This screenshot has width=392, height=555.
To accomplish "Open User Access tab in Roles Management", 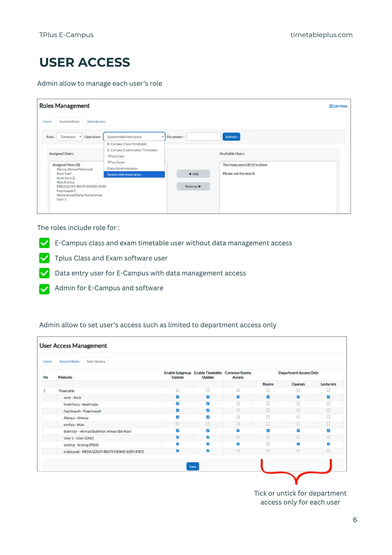I will 96,122.
